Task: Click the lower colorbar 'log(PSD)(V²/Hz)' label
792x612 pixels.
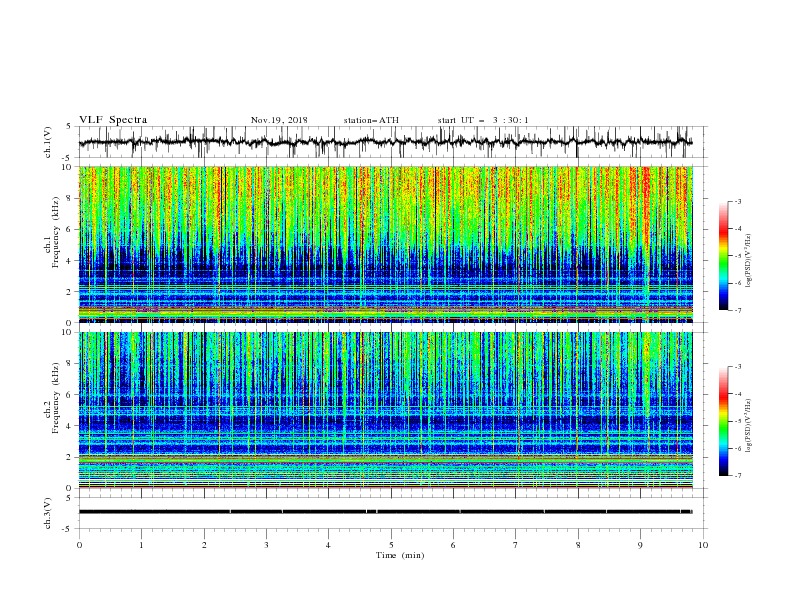Action: [x=748, y=425]
